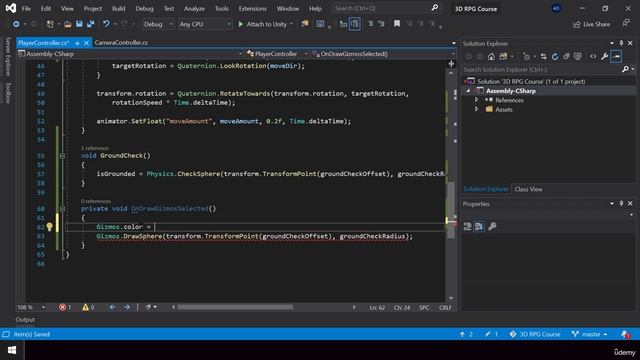Viewport: 640px width, 360px height.
Task: Click the Undo arrow icon
Action: (x=106, y=24)
